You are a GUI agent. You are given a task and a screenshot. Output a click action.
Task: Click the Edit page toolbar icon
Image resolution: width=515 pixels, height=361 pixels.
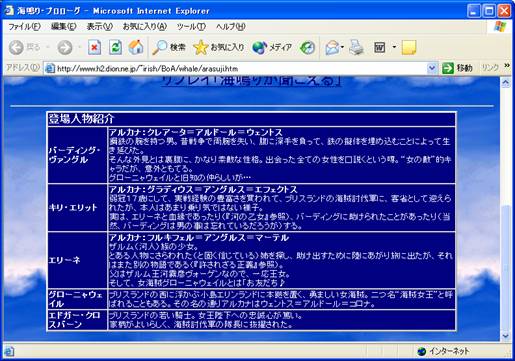point(380,48)
